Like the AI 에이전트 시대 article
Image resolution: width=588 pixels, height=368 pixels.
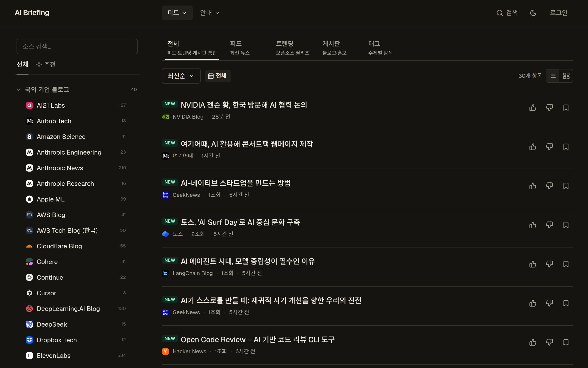[533, 264]
